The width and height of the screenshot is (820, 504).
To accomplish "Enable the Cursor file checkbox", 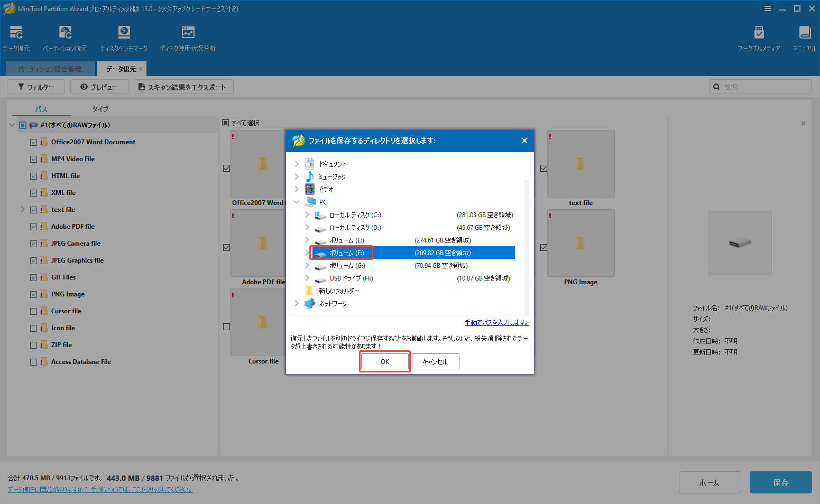I will click(33, 311).
